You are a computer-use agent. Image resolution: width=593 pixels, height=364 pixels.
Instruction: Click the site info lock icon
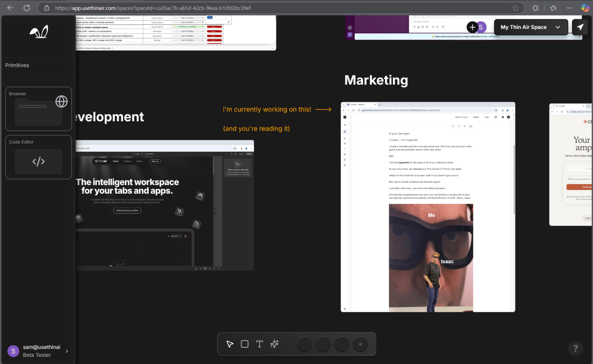tap(46, 8)
